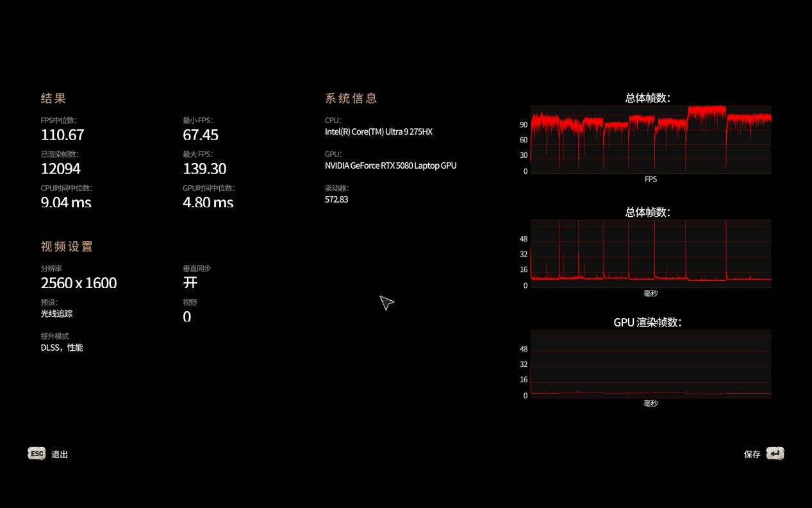The height and width of the screenshot is (508, 812).
Task: Click the 视野 value 0
Action: (186, 317)
